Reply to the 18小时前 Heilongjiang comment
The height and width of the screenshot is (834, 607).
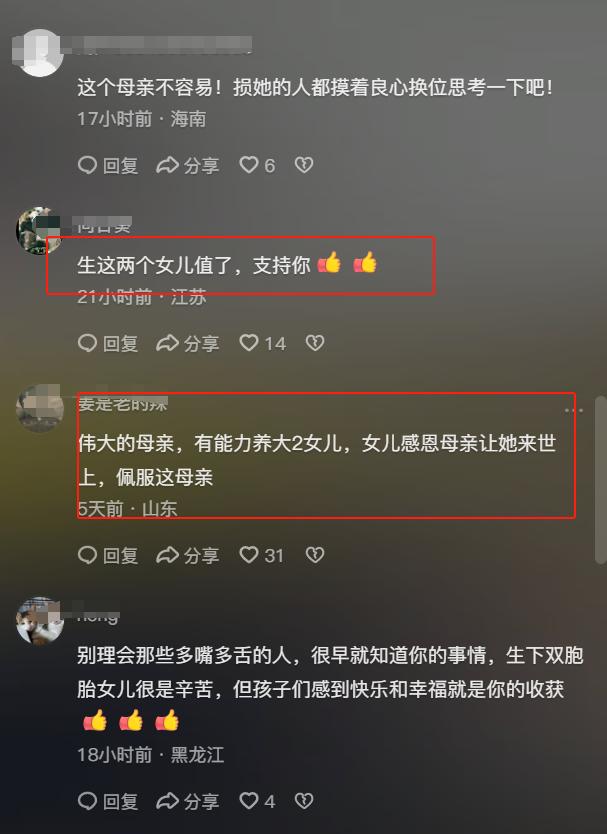pyautogui.click(x=108, y=801)
